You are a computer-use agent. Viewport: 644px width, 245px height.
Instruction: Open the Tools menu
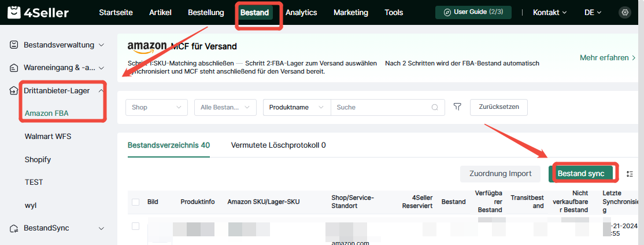point(394,12)
